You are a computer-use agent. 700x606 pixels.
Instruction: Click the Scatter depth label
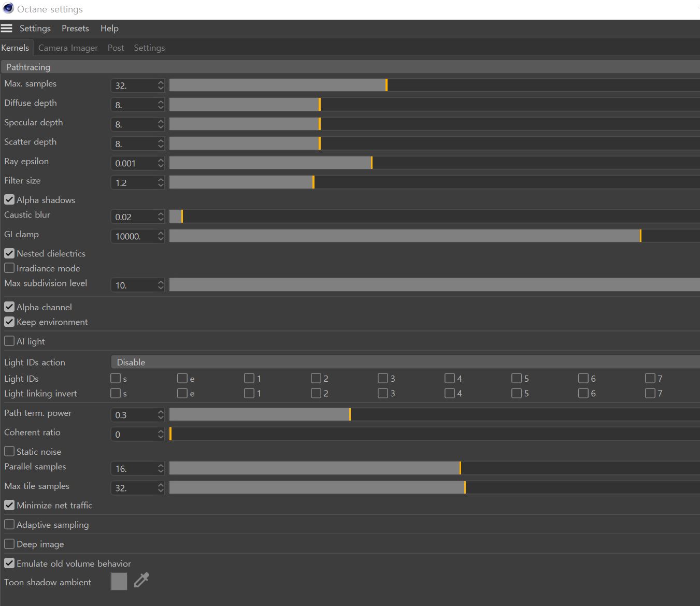click(31, 142)
